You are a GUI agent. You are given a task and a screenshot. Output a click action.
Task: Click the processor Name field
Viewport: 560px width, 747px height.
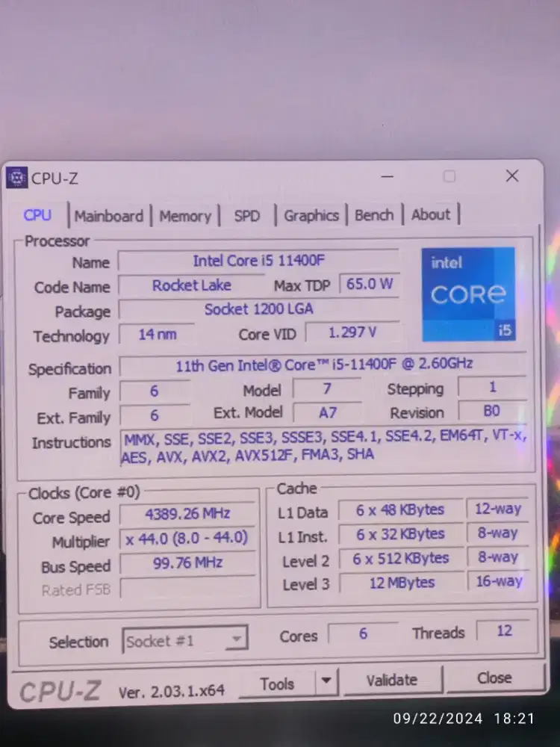[258, 261]
